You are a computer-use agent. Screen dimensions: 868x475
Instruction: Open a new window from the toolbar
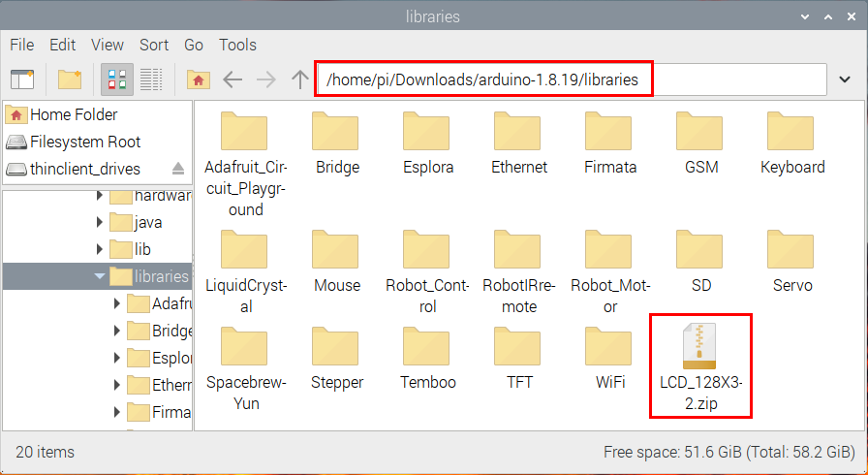21,79
